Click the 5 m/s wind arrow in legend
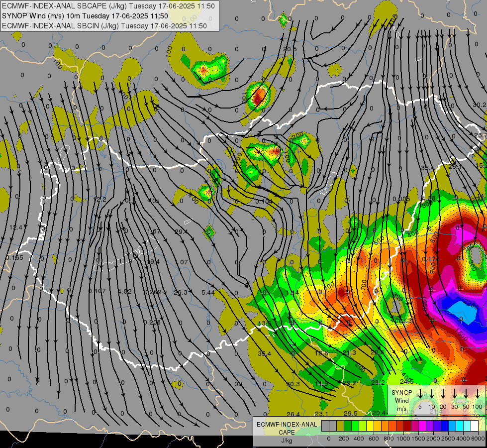 (x=420, y=394)
